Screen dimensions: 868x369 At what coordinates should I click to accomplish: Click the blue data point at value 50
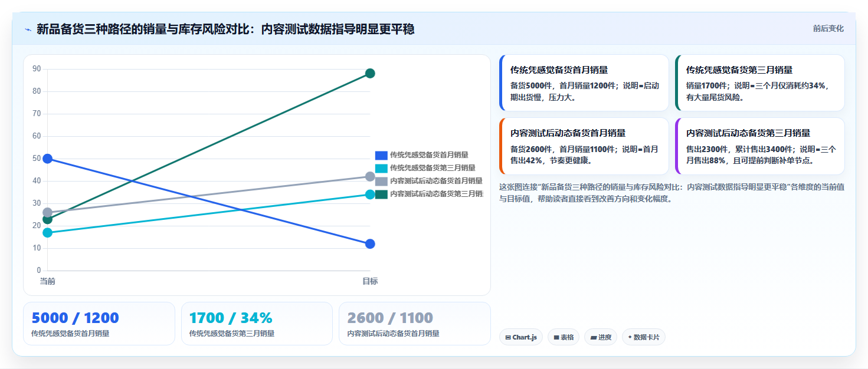pos(48,159)
